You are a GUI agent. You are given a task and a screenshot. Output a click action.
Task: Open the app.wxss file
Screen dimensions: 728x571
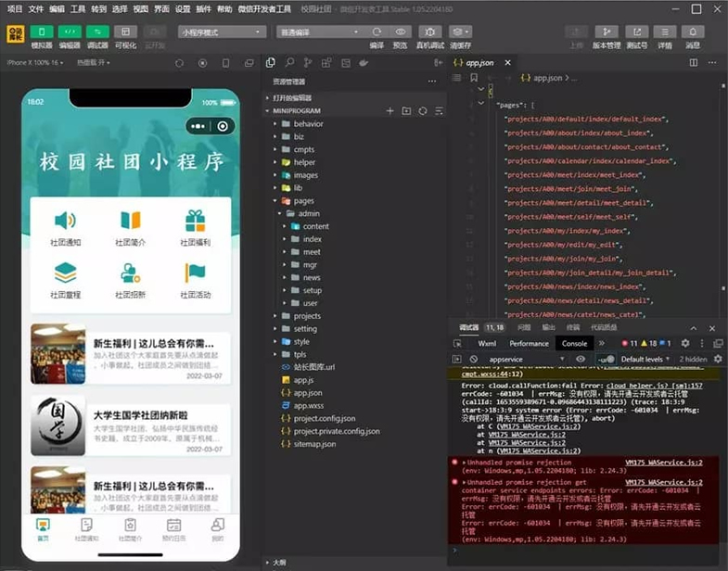[x=355, y=405]
